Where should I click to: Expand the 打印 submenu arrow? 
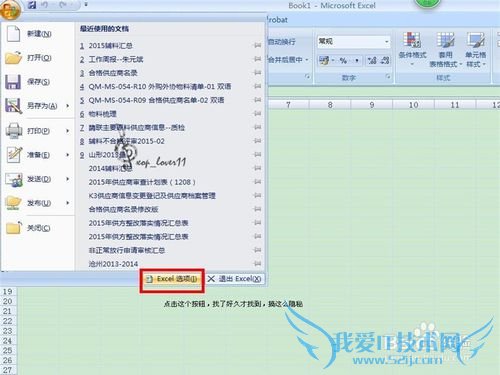pos(68,131)
